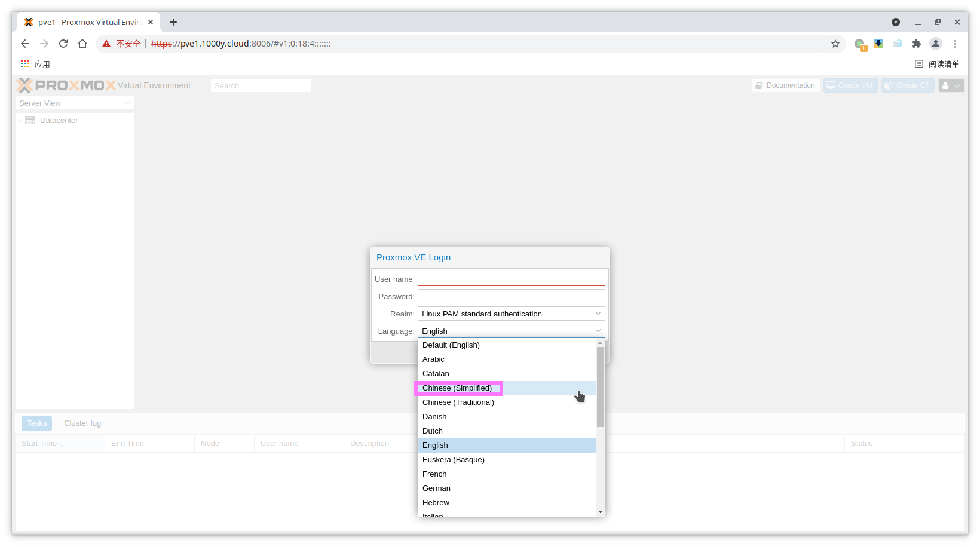
Task: Close the pve1 Proxmox browser tab
Action: pyautogui.click(x=151, y=22)
